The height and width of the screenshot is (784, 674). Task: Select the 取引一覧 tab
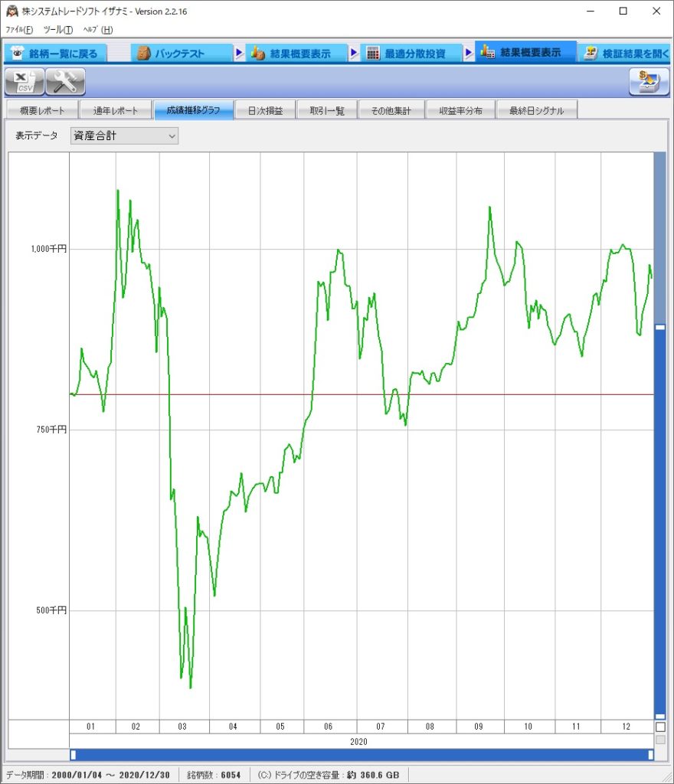(x=327, y=111)
